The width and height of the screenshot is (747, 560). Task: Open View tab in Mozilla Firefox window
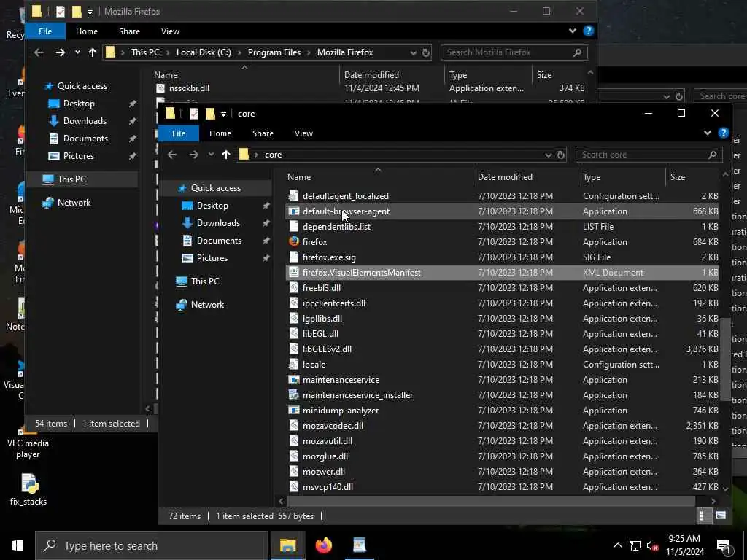coord(170,31)
